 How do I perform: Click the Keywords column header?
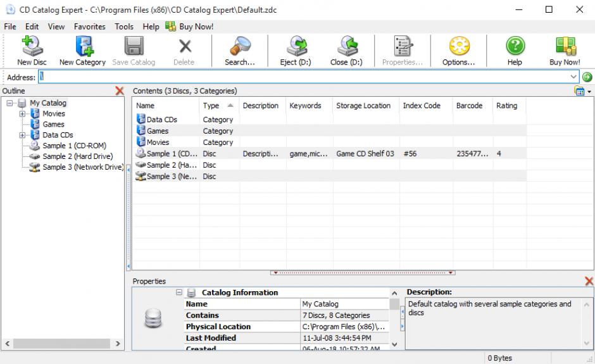[x=310, y=106]
